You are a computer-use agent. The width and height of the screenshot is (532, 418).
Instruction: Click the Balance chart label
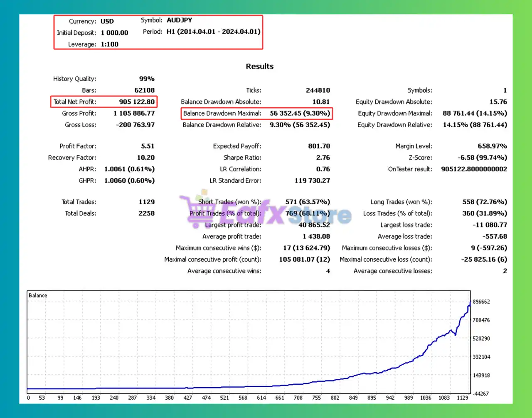click(x=38, y=295)
